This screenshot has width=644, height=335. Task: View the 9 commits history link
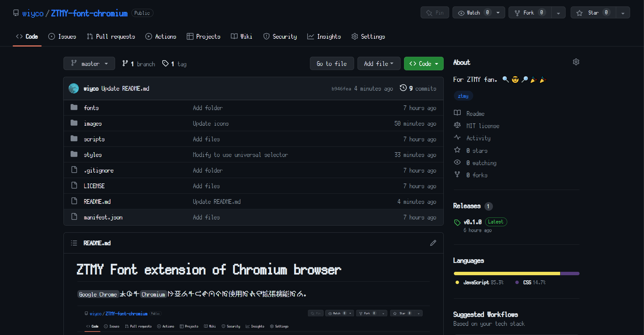tap(418, 88)
